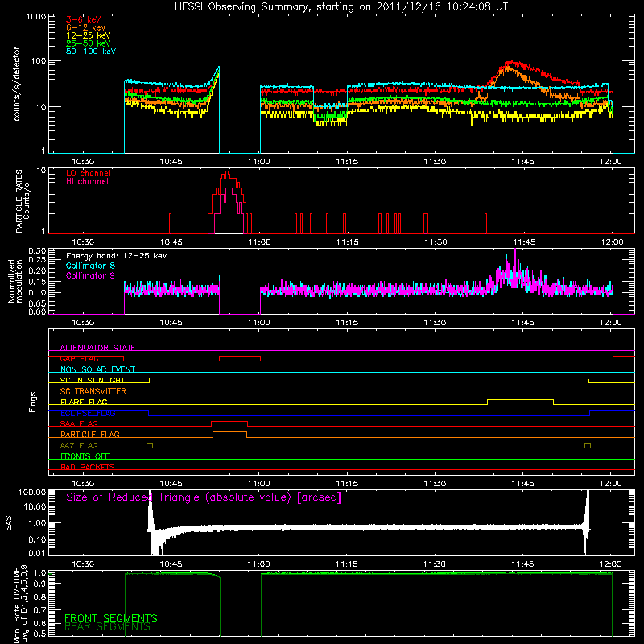The height and width of the screenshot is (644, 644).
Task: Click the LO channel legend label
Action: point(89,173)
